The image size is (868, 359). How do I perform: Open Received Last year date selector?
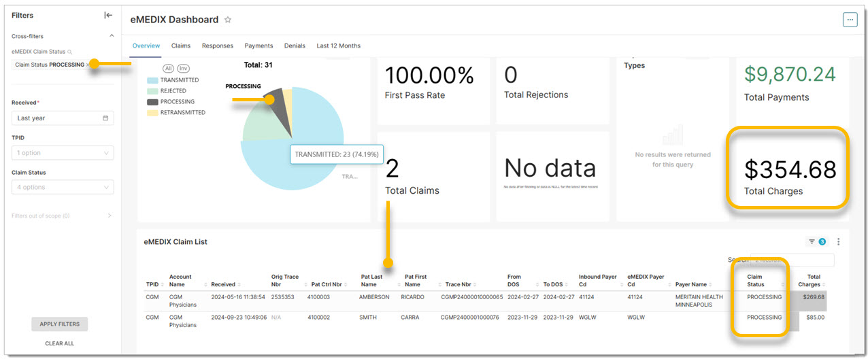click(63, 118)
